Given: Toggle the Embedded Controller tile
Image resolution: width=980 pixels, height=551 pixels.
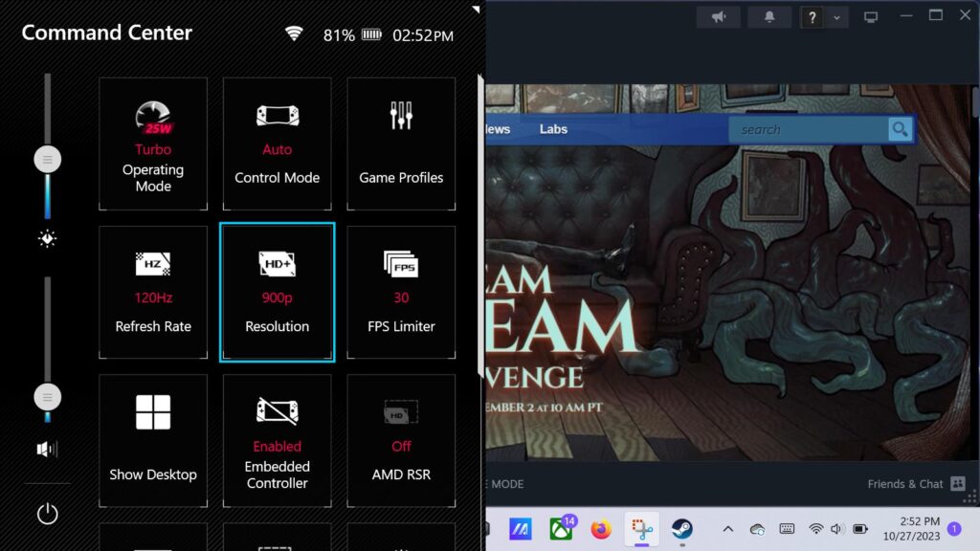Looking at the screenshot, I should [277, 440].
